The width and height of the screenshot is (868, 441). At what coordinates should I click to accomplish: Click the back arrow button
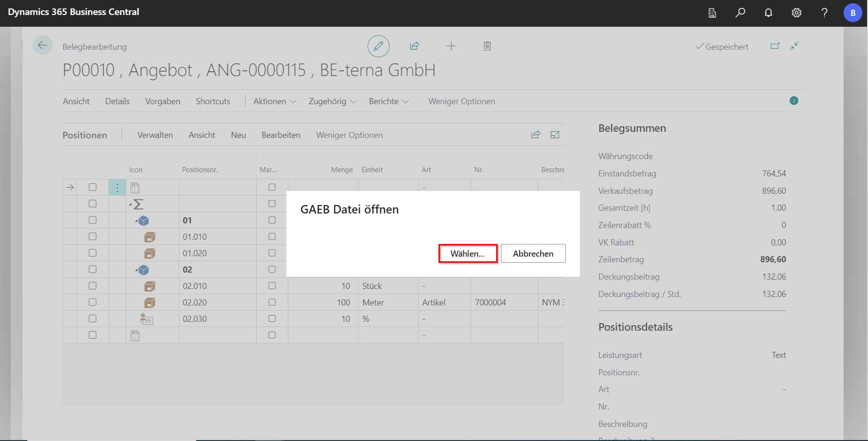point(42,46)
